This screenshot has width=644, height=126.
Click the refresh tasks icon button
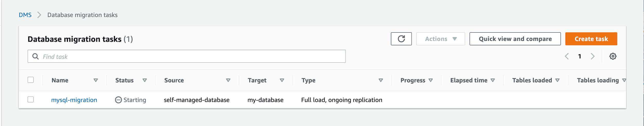pos(401,39)
